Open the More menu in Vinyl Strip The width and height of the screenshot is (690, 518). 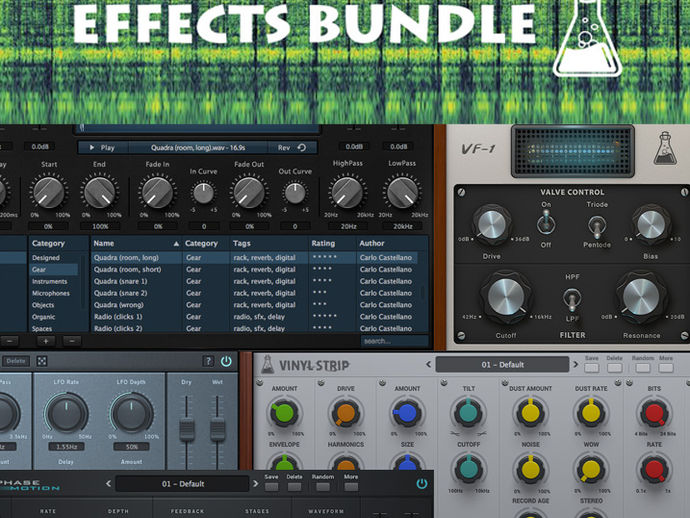[666, 367]
